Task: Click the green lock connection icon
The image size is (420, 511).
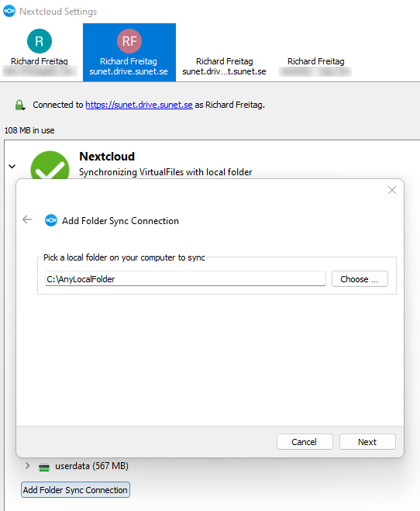Action: (x=20, y=105)
